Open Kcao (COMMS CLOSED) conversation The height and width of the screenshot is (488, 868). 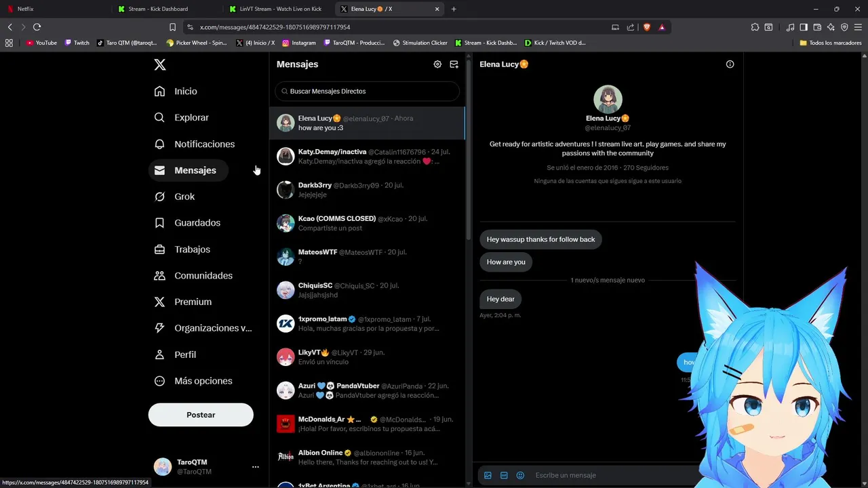[367, 223]
